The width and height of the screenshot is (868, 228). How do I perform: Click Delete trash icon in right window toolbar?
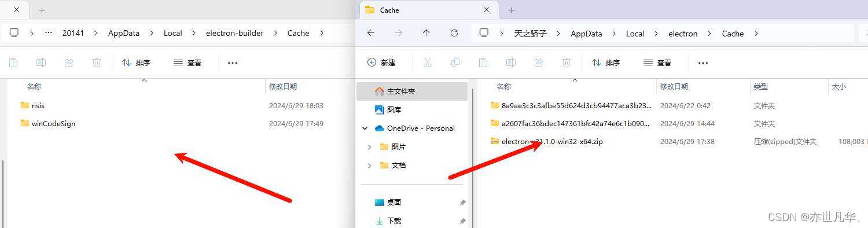coord(567,62)
